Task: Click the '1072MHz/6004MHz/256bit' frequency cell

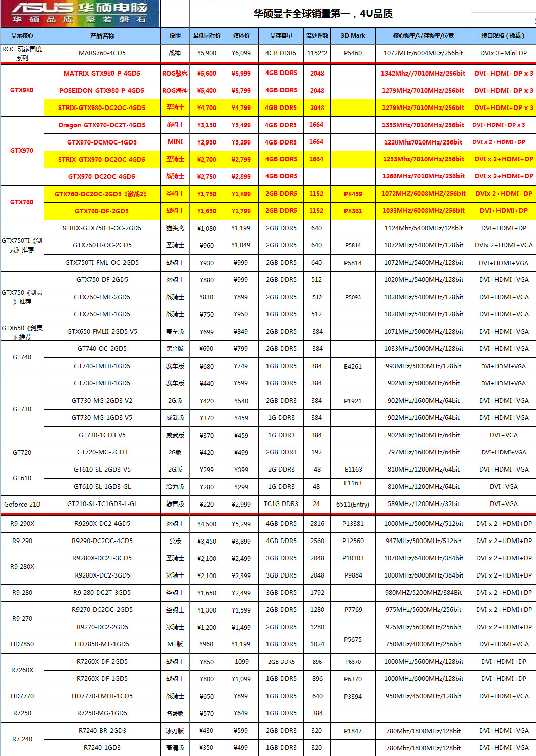Action: coord(423,53)
